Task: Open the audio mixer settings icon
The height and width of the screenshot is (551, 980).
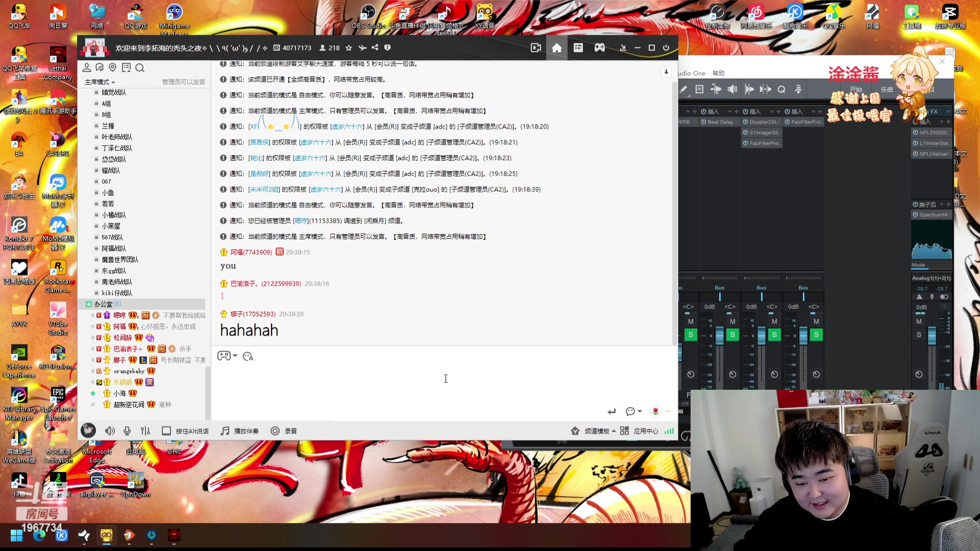Action: (x=145, y=431)
